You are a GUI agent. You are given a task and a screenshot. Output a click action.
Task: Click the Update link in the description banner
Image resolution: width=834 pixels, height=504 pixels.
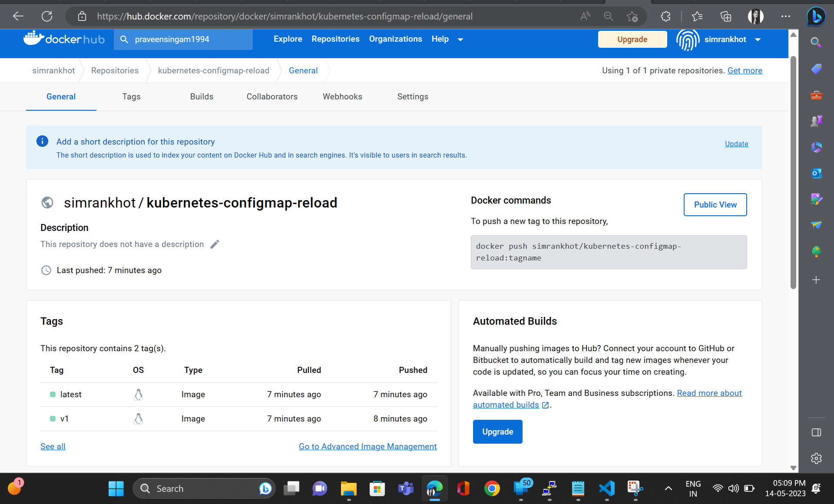(736, 144)
